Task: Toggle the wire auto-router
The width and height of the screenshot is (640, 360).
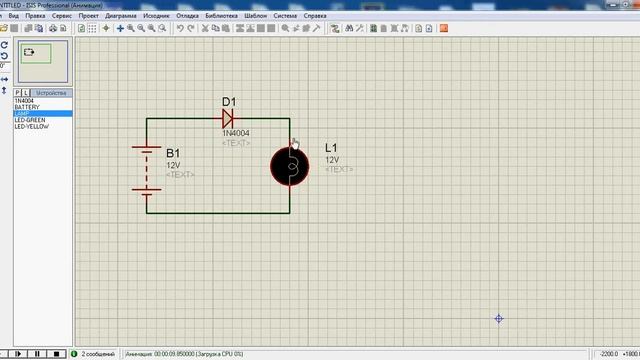Action: 335,28
